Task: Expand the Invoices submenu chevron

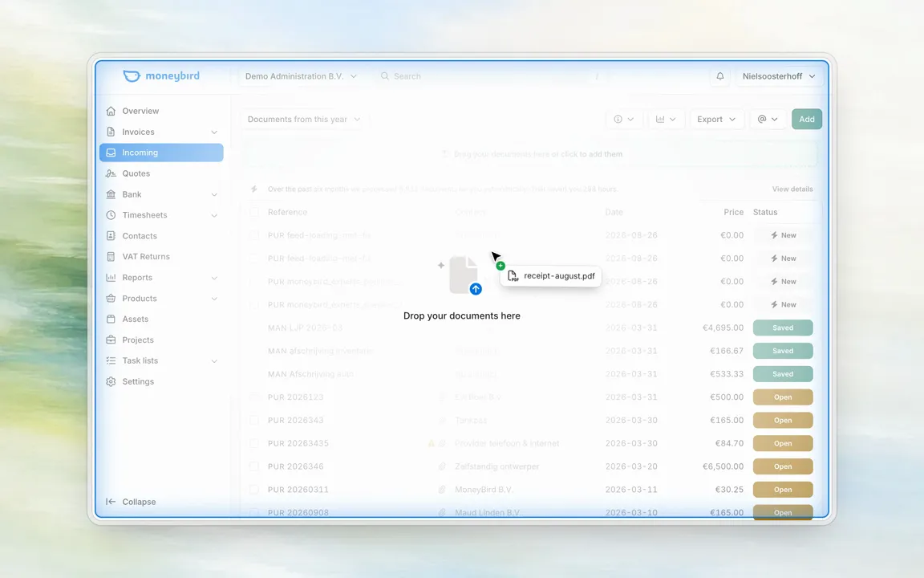Action: coord(214,132)
